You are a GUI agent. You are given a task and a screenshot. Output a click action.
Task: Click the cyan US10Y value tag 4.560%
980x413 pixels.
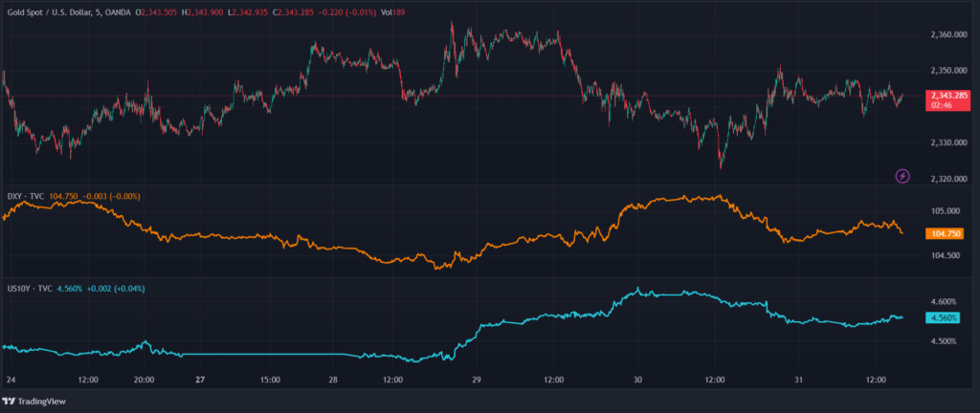coord(946,317)
